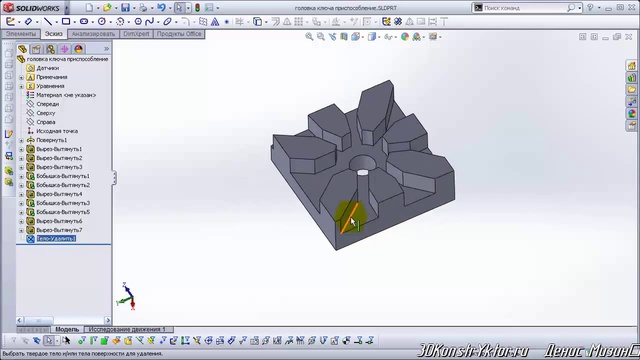
Task: Select Материал <не указан> tree item
Action: [x=66, y=95]
